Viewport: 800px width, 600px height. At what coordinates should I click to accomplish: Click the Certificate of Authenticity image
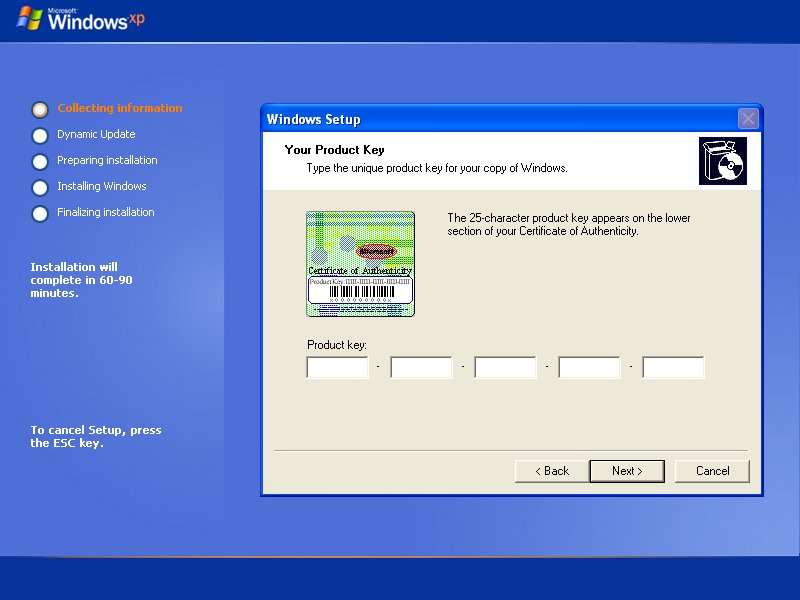(x=360, y=264)
